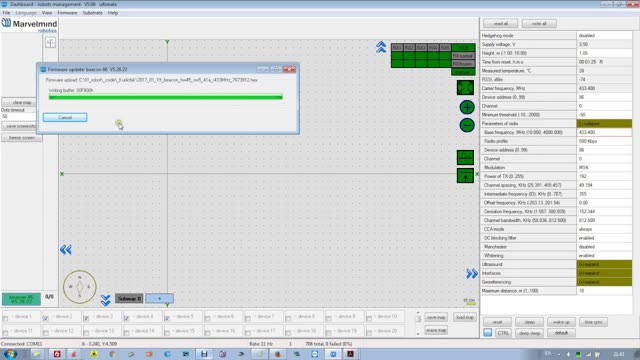The image size is (640, 360).
Task: Toggle the device 2 checkbox
Action: (x=46, y=318)
